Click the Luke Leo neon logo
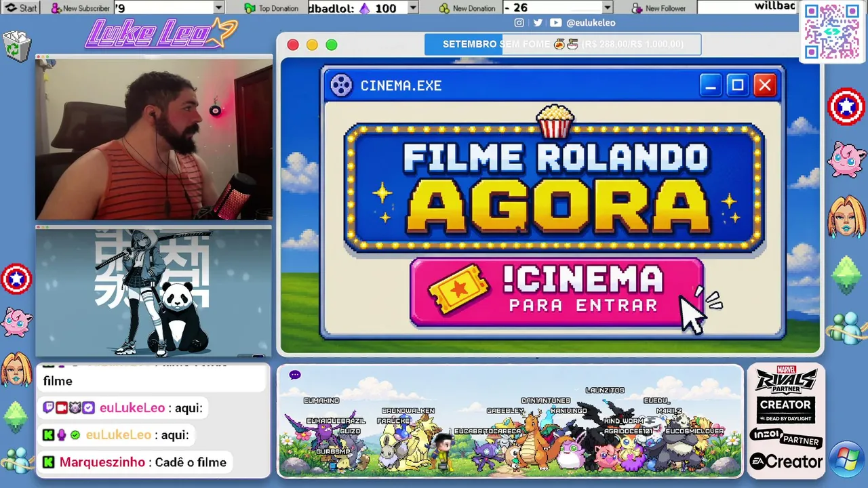Viewport: 868px width, 488px height. pyautogui.click(x=161, y=34)
